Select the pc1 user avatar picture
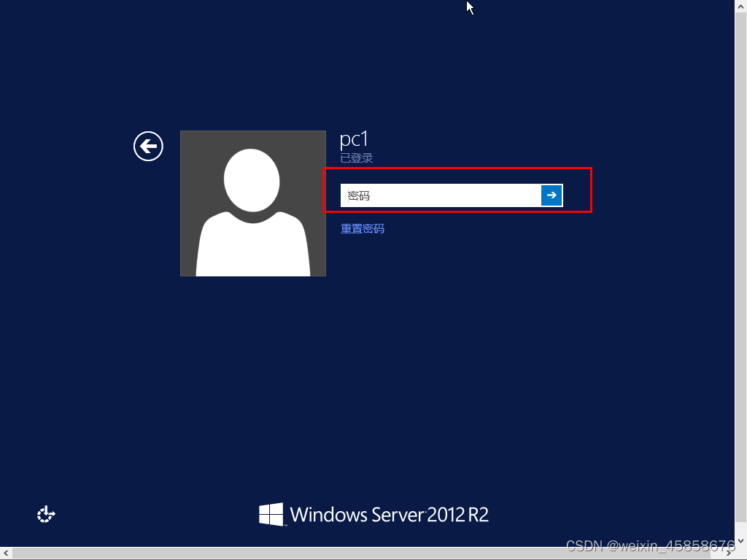The image size is (747, 560). click(253, 203)
